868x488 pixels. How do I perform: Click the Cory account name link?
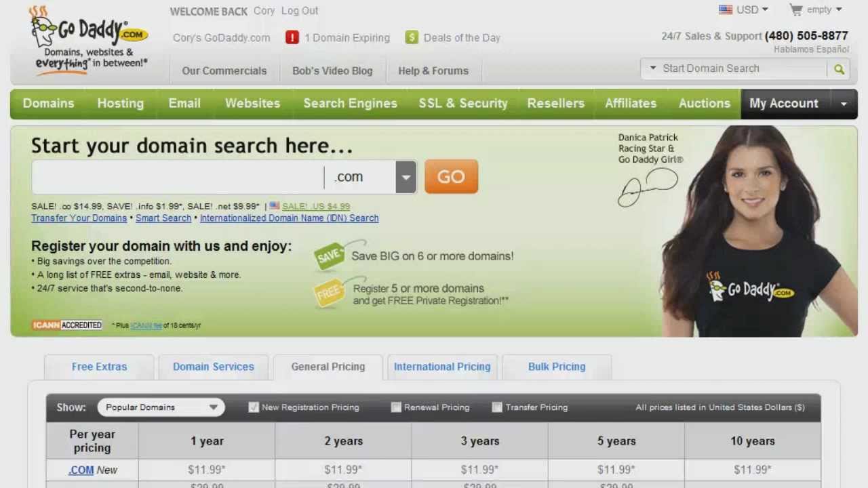[x=264, y=11]
